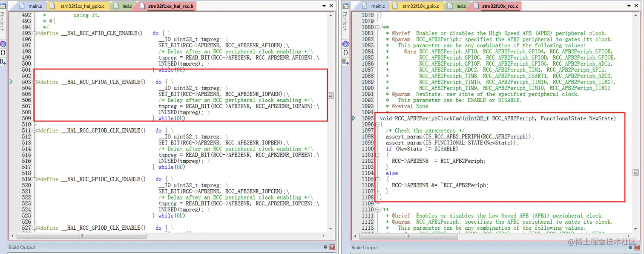Switch to led.c tab in right window

pos(458,6)
